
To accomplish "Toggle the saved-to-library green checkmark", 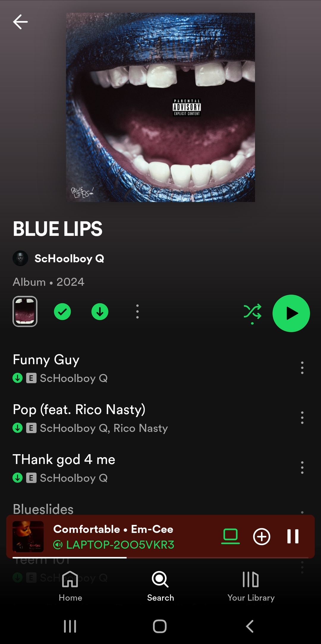I will [x=62, y=312].
